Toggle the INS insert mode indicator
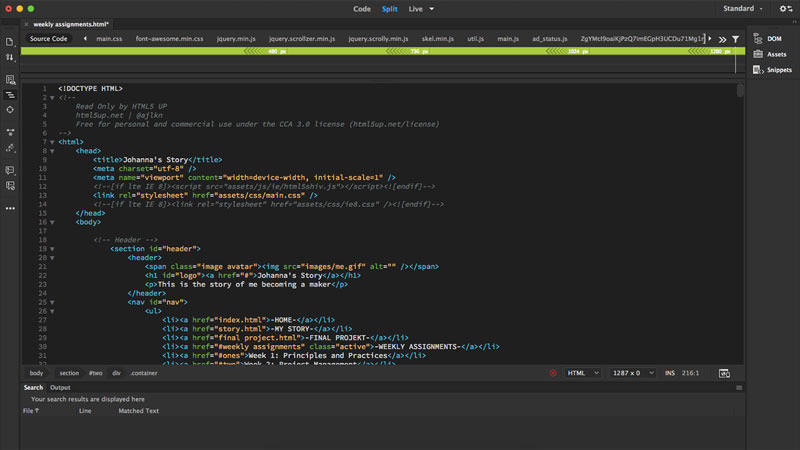The width and height of the screenshot is (800, 450). (669, 373)
